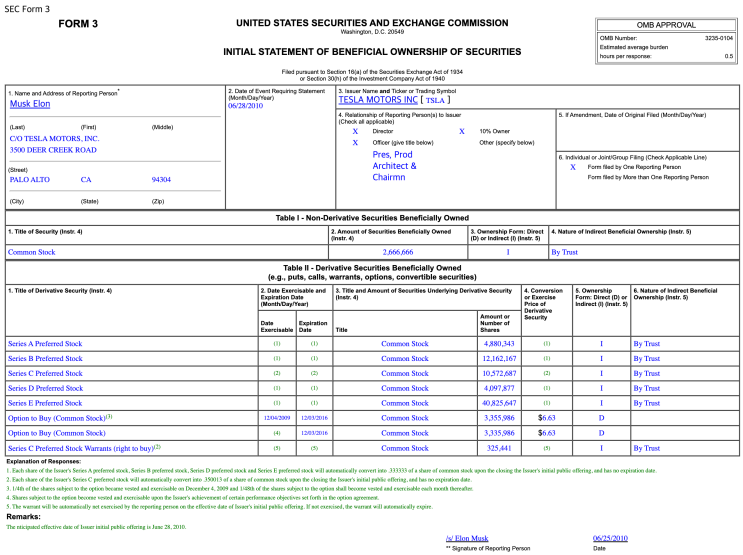Click ownership form 'D' in the 12/04/2009 option row

pyautogui.click(x=601, y=418)
